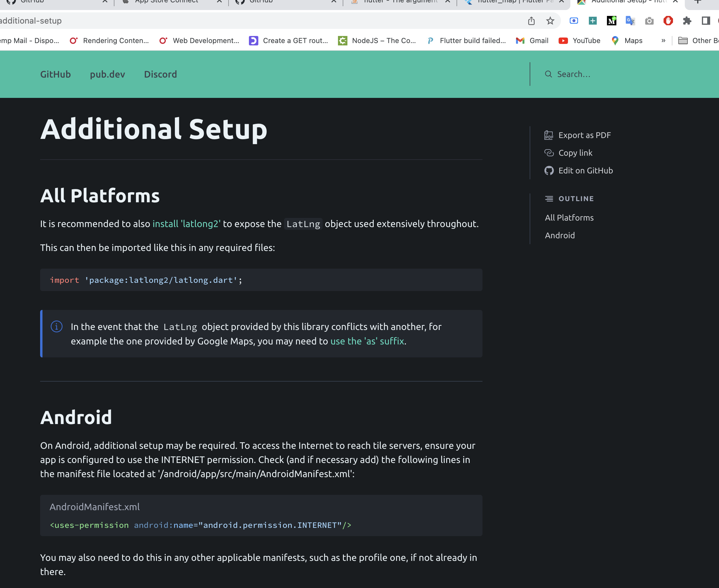Select the Android outline item
Viewport: 719px width, 588px height.
559,235
